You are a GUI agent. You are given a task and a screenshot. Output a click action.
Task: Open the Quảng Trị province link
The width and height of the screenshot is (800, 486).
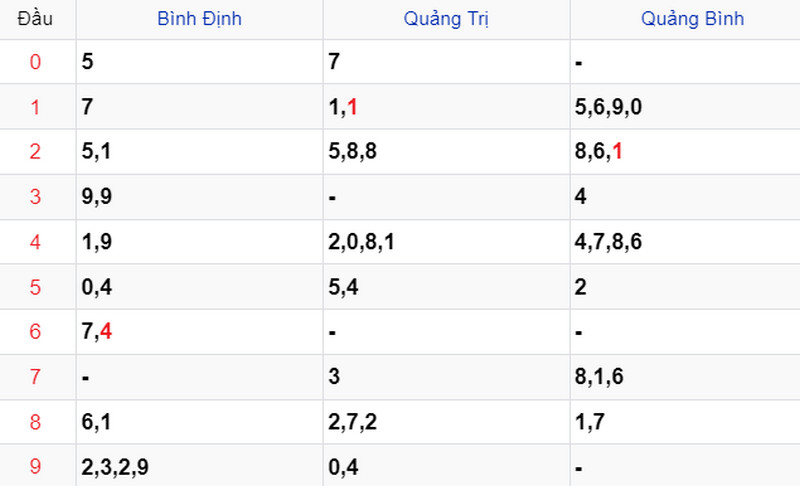446,19
